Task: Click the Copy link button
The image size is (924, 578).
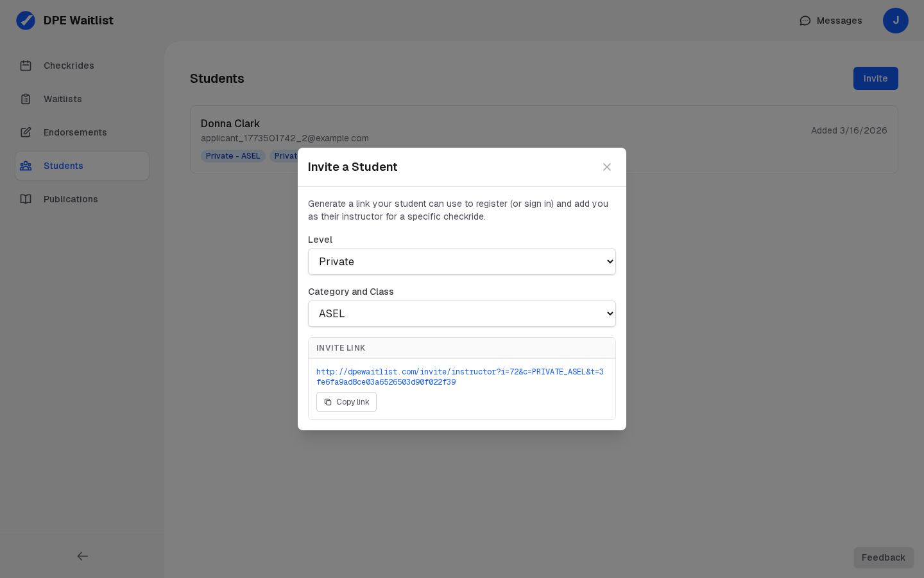Action: 346,402
